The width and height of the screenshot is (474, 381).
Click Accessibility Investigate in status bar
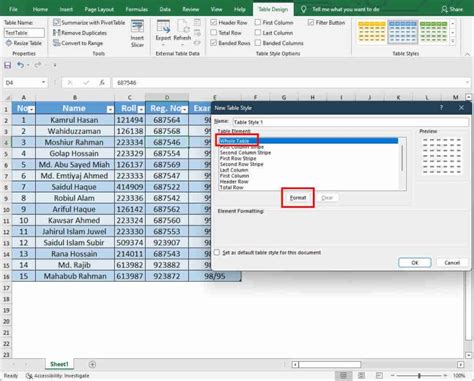[x=58, y=376]
